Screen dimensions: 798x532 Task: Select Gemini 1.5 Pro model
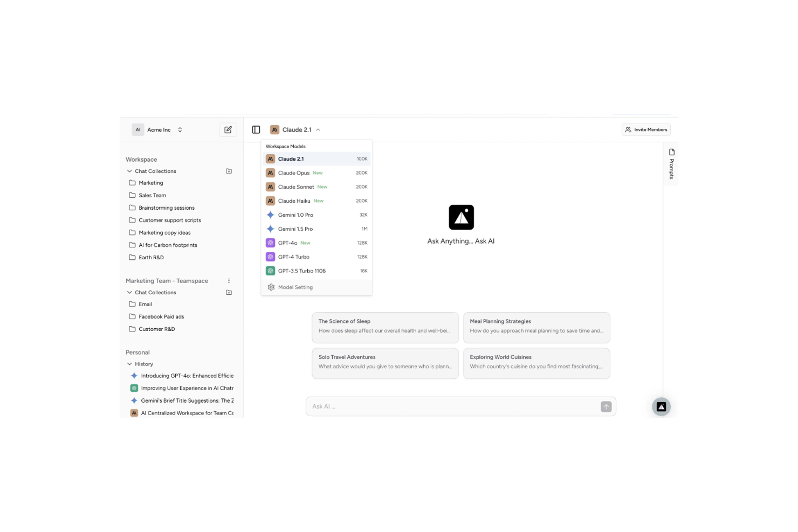pos(317,229)
